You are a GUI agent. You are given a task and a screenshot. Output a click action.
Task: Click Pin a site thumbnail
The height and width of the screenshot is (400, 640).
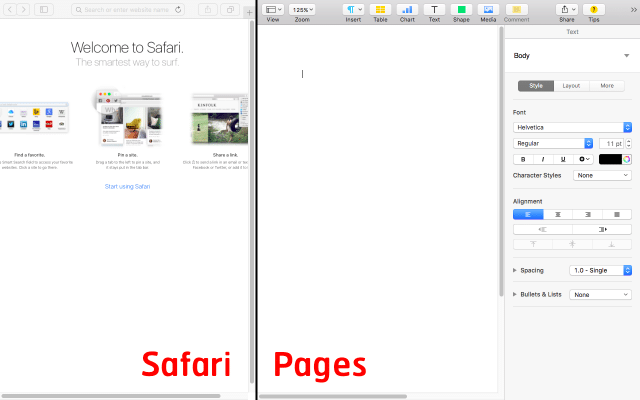tap(128, 117)
